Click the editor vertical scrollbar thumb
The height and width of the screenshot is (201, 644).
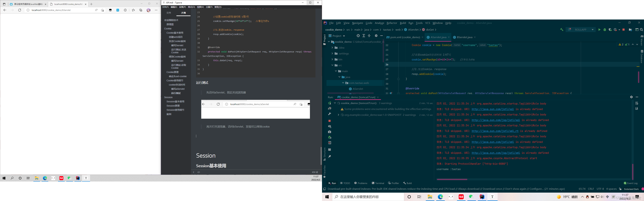638,77
